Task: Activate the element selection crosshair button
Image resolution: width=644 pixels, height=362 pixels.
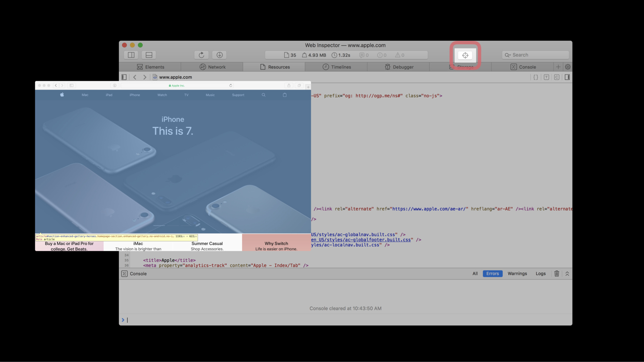Action: click(x=465, y=55)
